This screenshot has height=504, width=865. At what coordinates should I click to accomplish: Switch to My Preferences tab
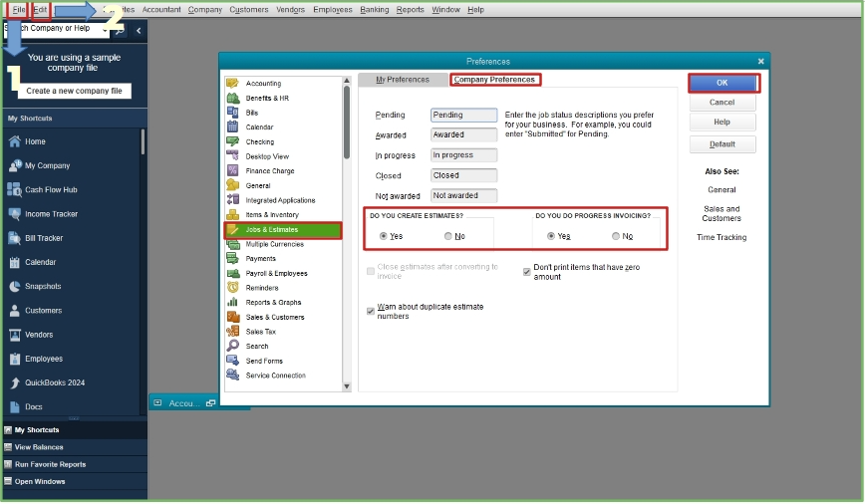tap(403, 80)
